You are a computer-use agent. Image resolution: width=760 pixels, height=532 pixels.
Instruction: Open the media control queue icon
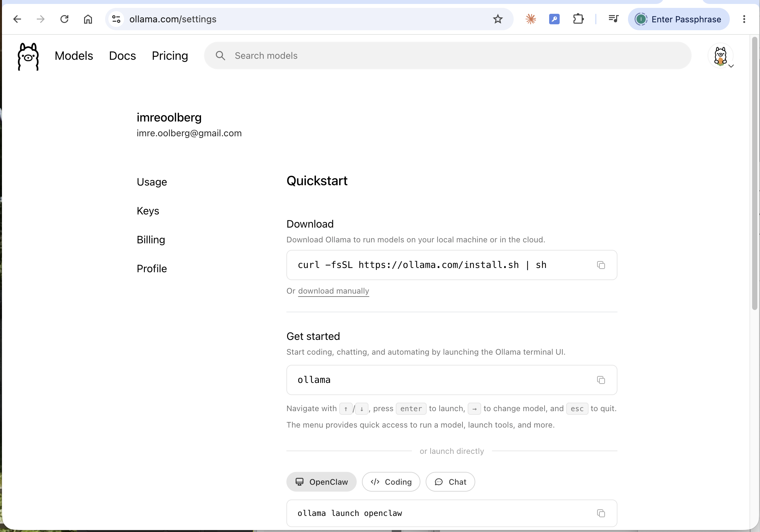pos(614,19)
